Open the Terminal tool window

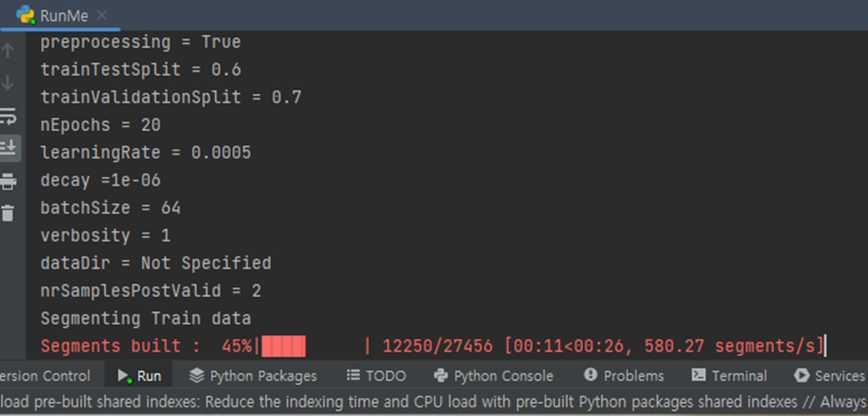(x=729, y=376)
